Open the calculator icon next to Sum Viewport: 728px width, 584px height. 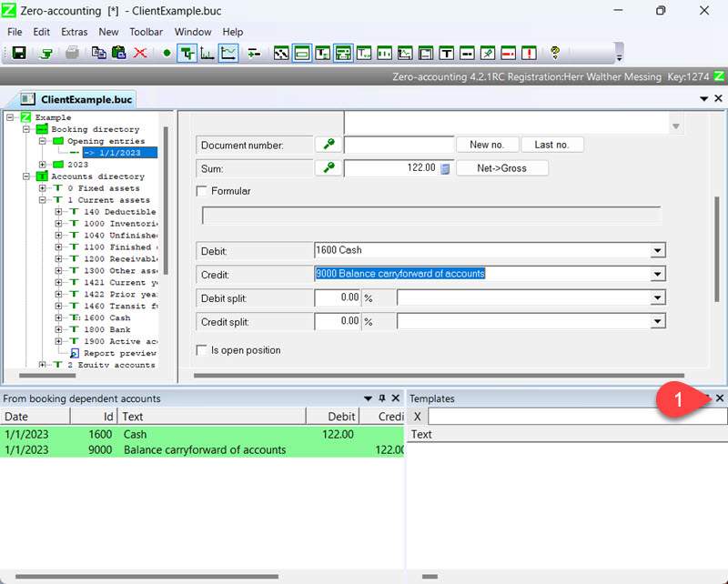click(446, 168)
